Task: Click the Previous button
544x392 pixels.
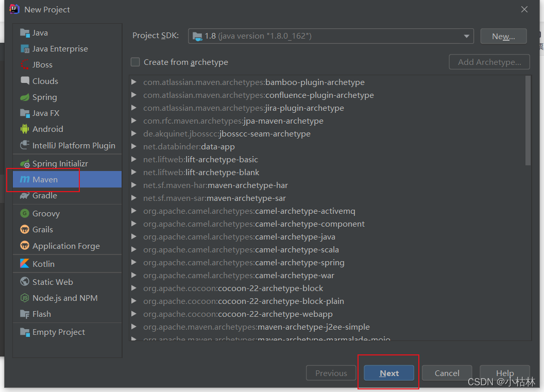Action: pos(331,373)
